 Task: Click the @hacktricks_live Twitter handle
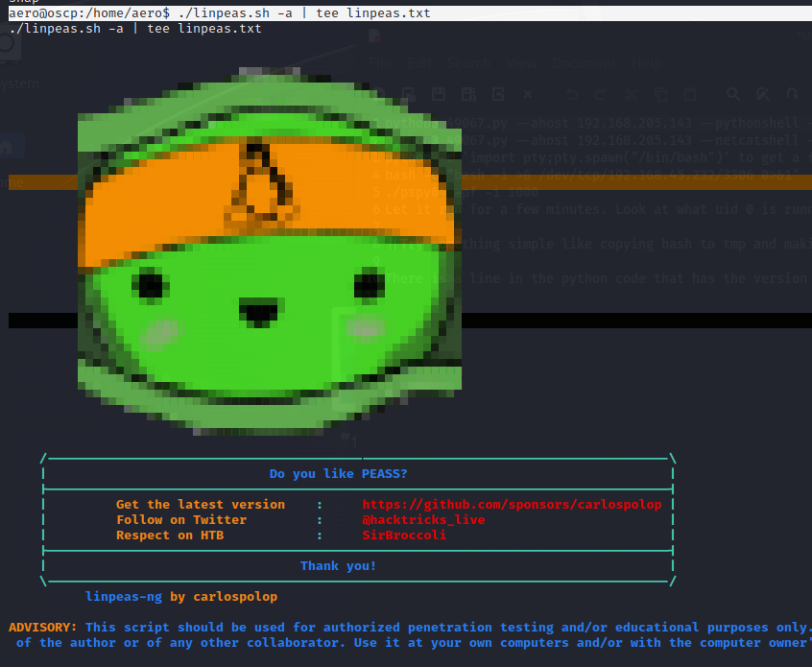click(423, 520)
